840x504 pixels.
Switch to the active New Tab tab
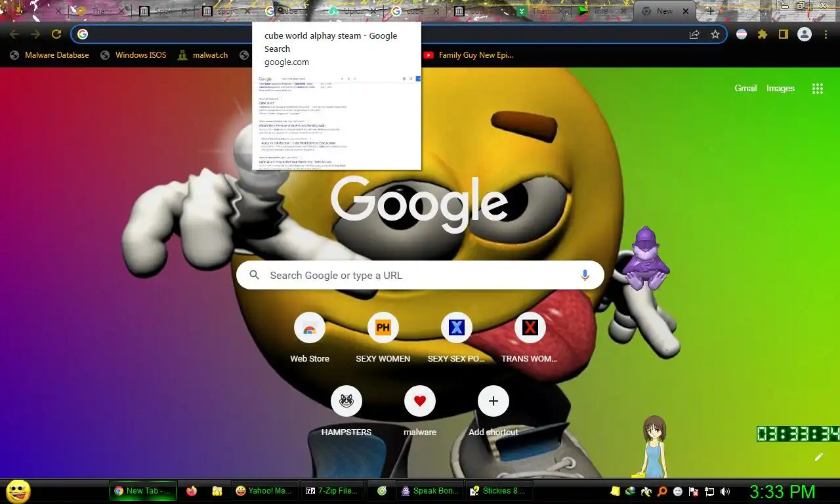(x=664, y=11)
